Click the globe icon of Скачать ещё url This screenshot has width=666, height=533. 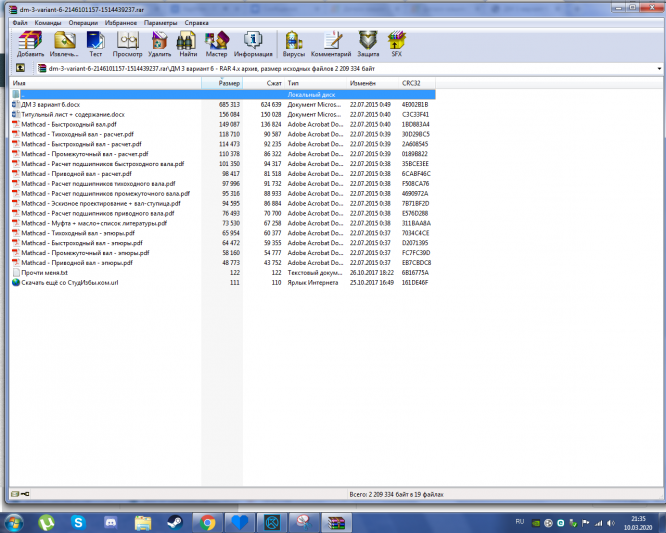16,282
